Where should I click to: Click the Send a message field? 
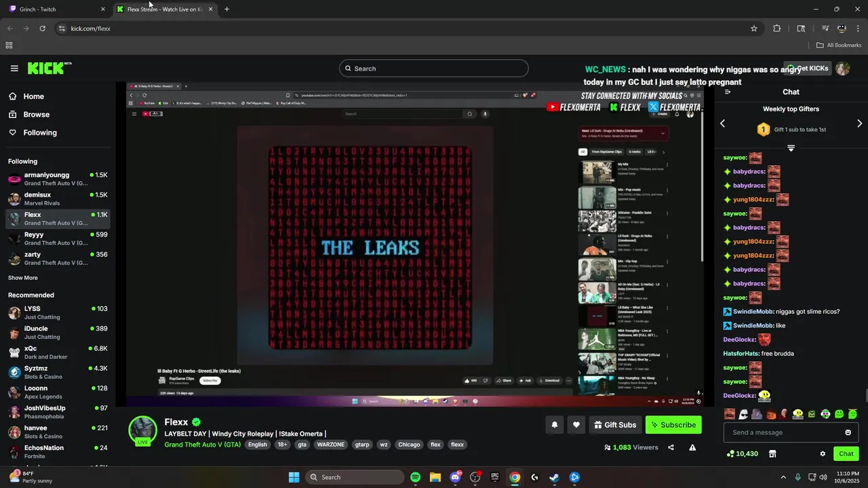coord(783,432)
